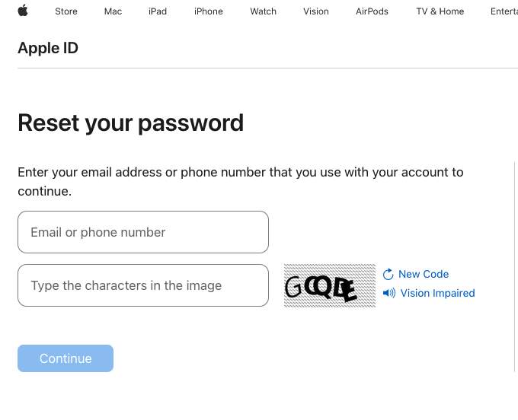The image size is (518, 420).
Task: Open the TV & Home menu item
Action: (x=440, y=11)
